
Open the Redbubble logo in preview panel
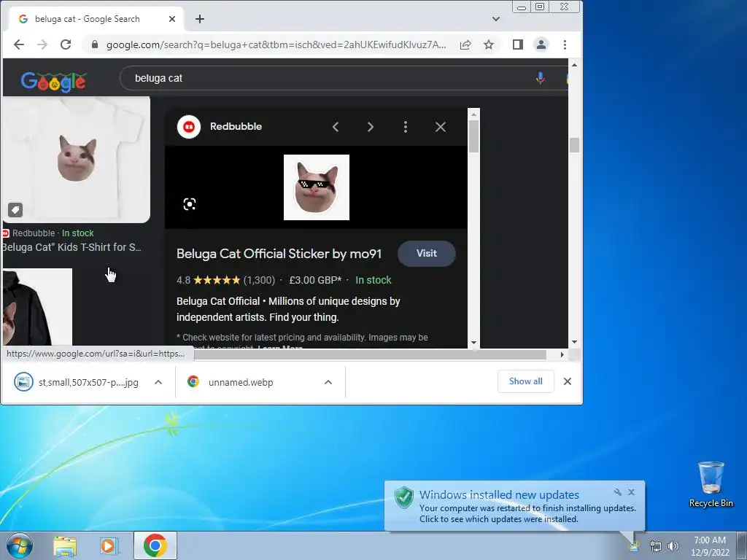[x=189, y=127]
